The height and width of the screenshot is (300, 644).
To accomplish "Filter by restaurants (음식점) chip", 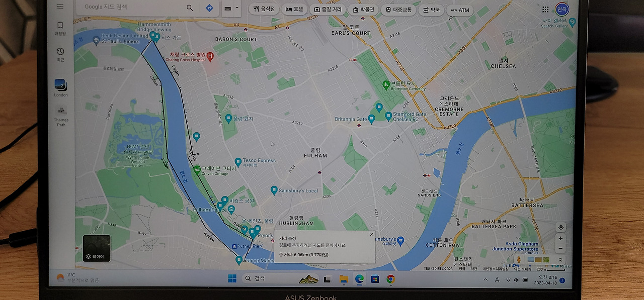I will coord(264,9).
